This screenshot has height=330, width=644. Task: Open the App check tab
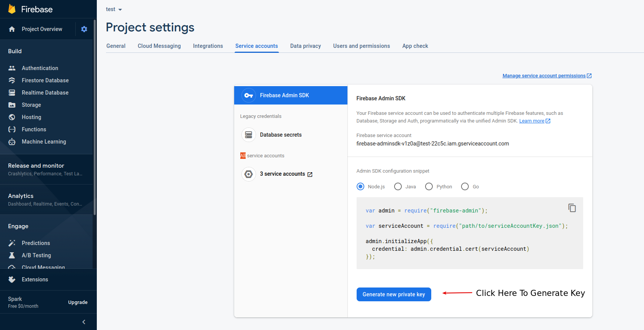click(415, 46)
